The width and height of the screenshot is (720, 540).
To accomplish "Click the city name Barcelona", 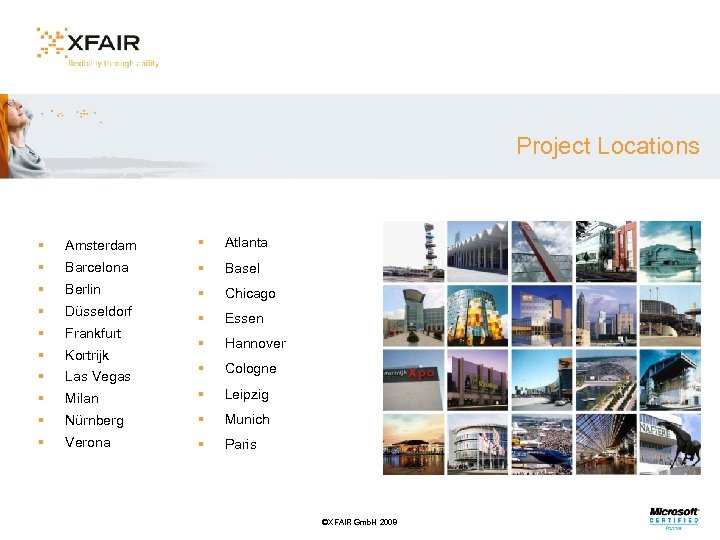I will [x=96, y=267].
